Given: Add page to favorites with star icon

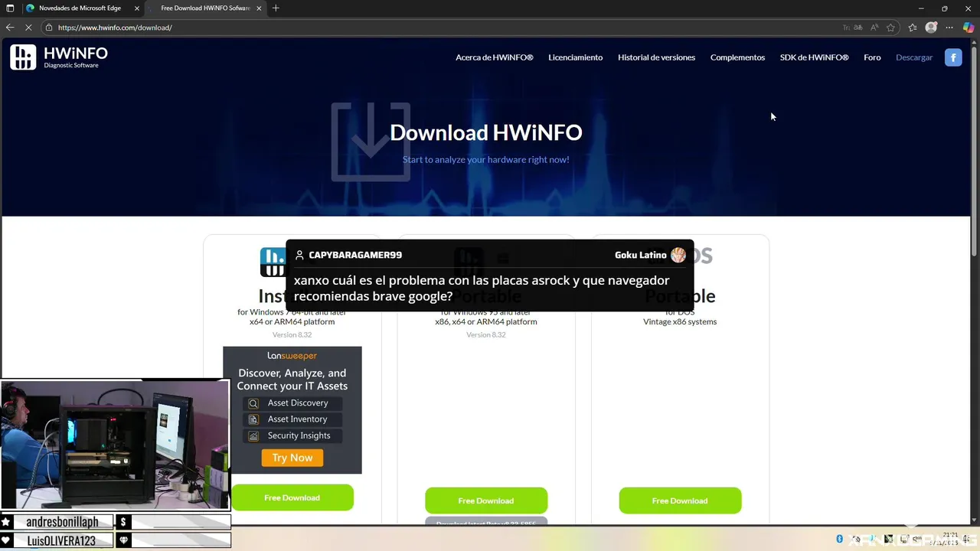Looking at the screenshot, I should (x=890, y=28).
